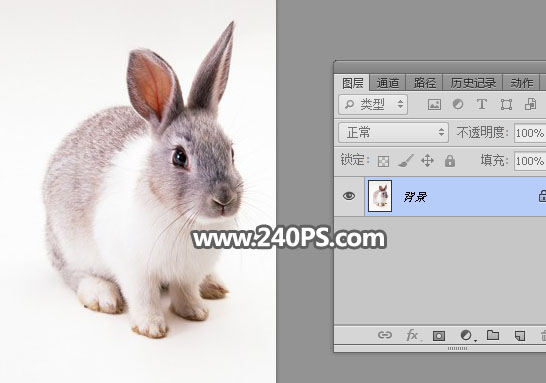Toggle lock position move icon
The height and width of the screenshot is (383, 546).
[x=427, y=161]
